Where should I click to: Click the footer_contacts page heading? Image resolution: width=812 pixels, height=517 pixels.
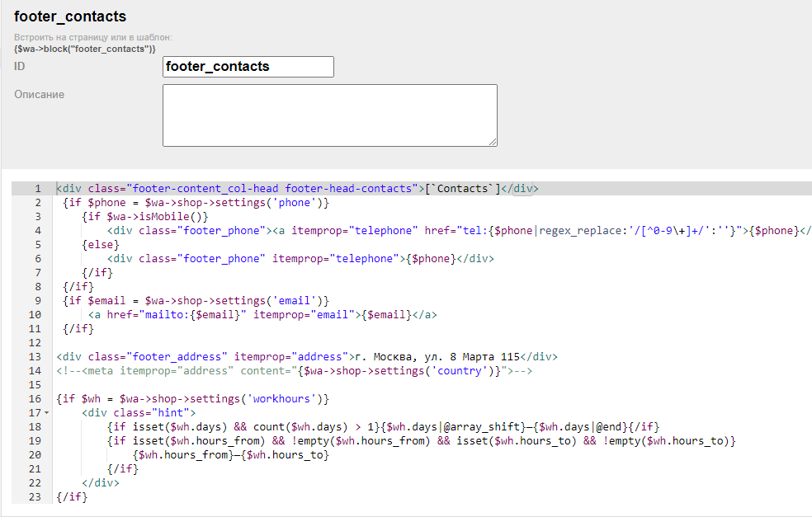coord(70,16)
